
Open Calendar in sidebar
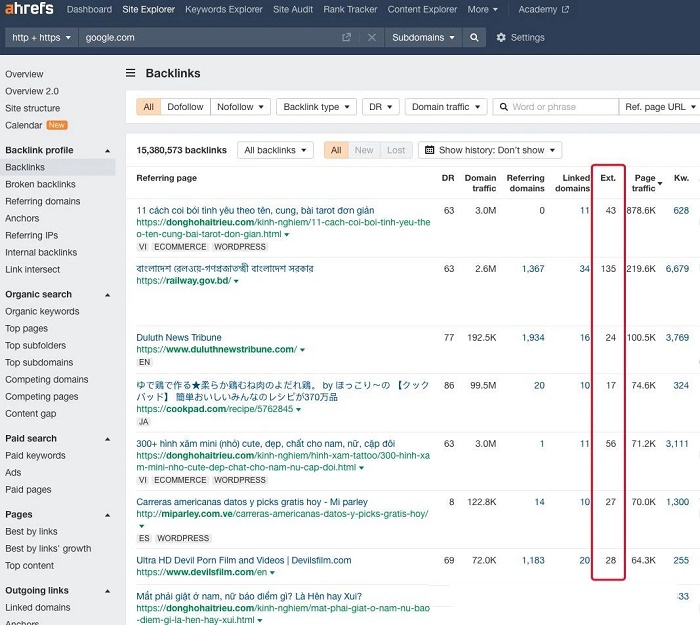24,125
